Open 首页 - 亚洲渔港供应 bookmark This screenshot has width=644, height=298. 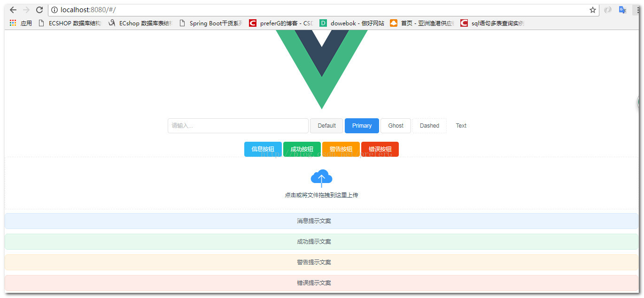click(x=422, y=23)
